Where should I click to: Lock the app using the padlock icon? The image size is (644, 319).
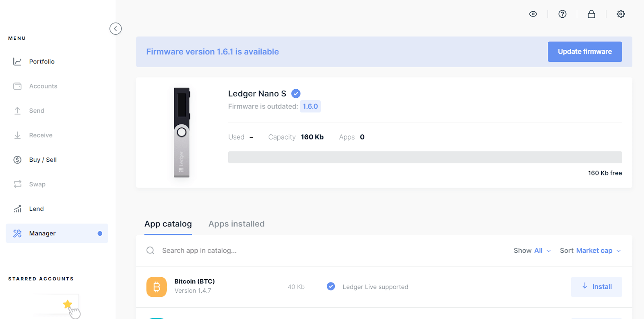[x=591, y=14]
